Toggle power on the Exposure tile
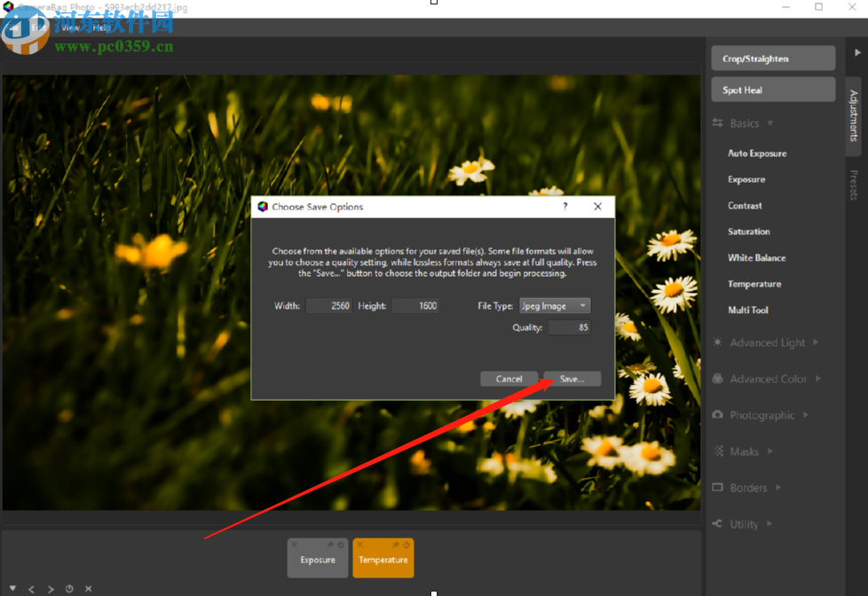 click(341, 545)
